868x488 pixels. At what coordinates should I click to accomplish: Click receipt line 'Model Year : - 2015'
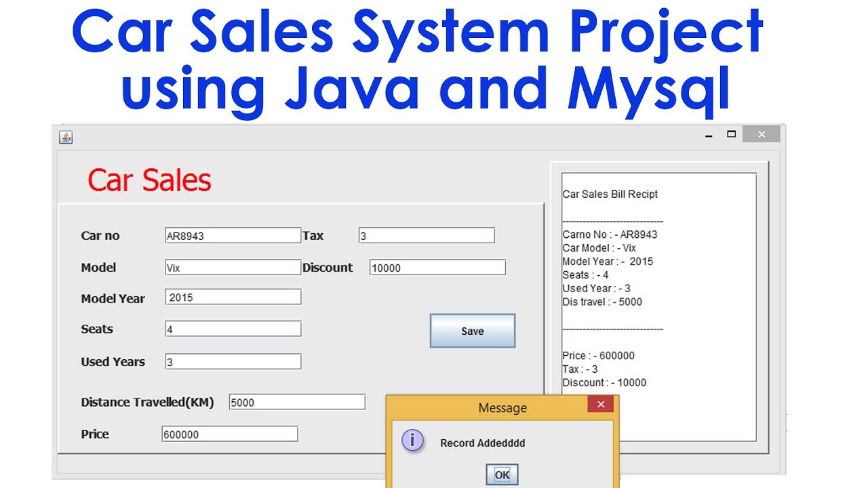[608, 261]
